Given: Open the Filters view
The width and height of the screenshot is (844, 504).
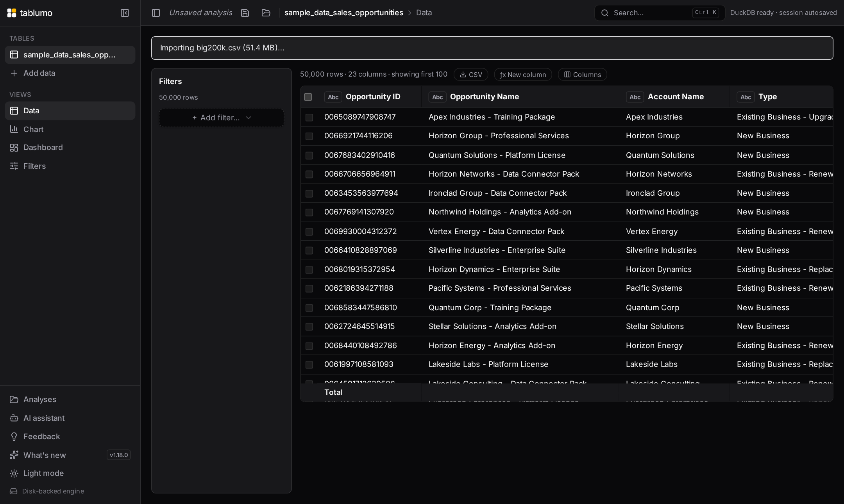Looking at the screenshot, I should pos(70,166).
